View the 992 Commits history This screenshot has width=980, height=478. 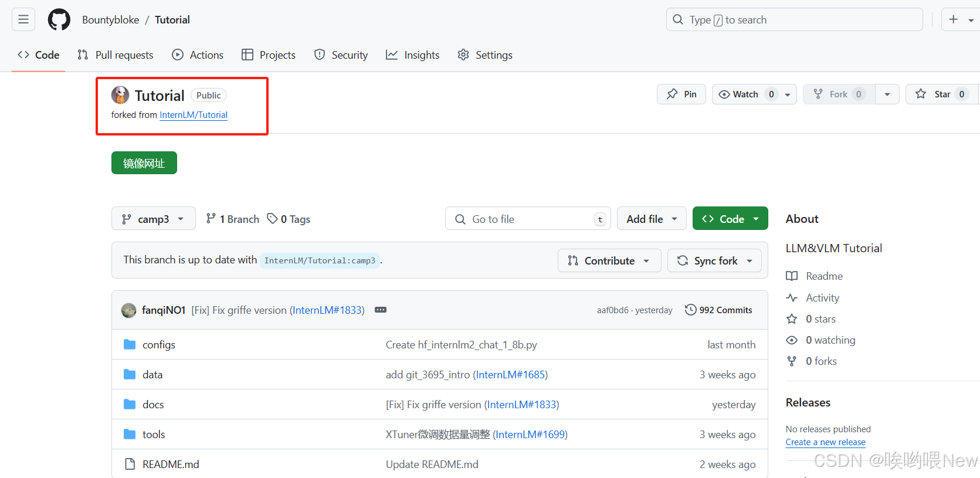(x=718, y=310)
